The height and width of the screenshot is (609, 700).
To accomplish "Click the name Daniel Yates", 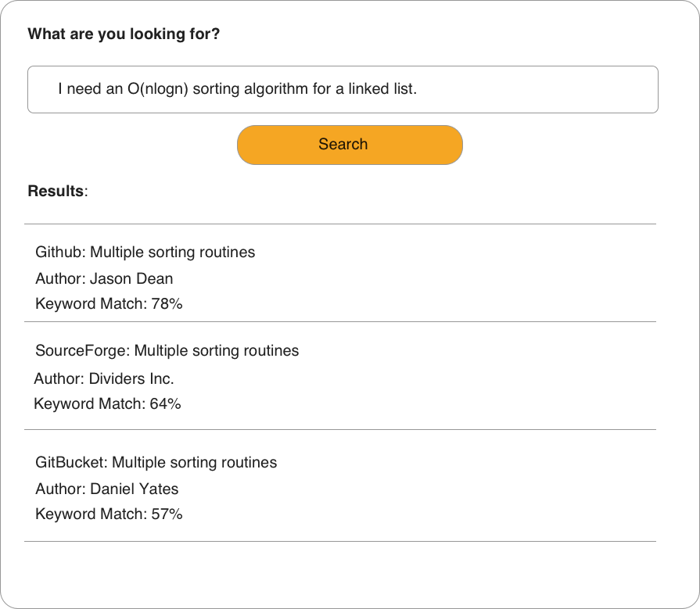I will pos(135,489).
